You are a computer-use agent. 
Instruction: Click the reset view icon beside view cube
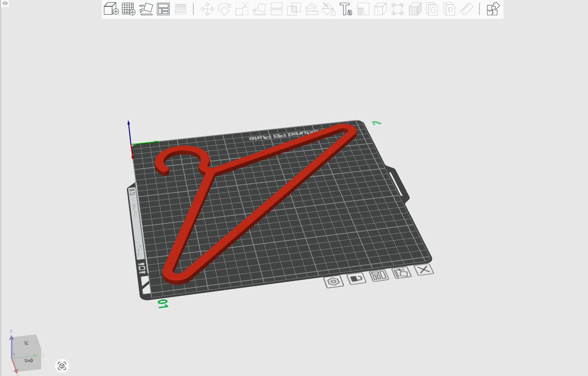pos(62,366)
